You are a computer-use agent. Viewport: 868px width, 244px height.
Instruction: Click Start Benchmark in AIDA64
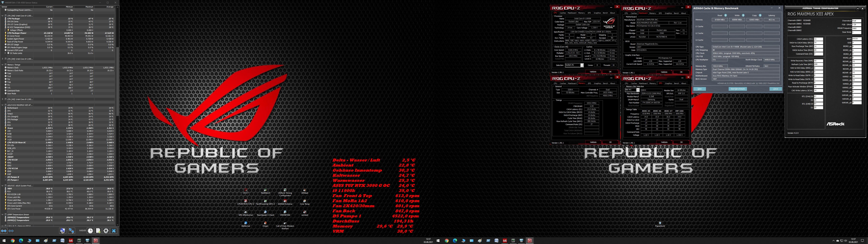(x=738, y=89)
